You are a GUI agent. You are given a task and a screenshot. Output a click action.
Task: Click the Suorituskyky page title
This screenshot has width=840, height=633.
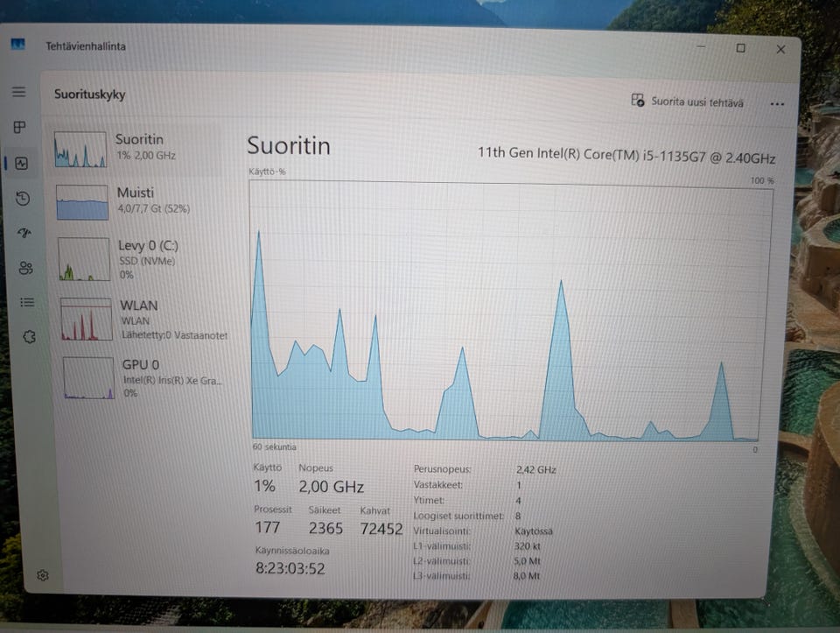tap(89, 95)
